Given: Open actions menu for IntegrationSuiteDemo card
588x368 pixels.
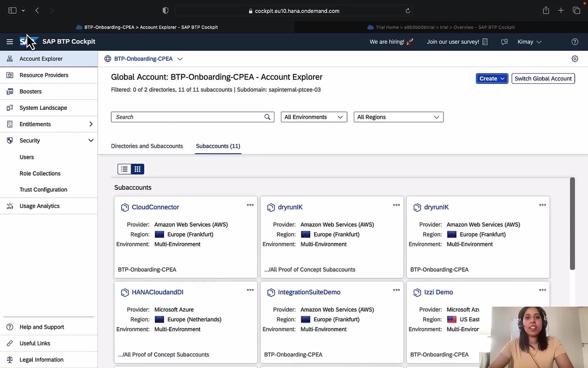Looking at the screenshot, I should 396,290.
